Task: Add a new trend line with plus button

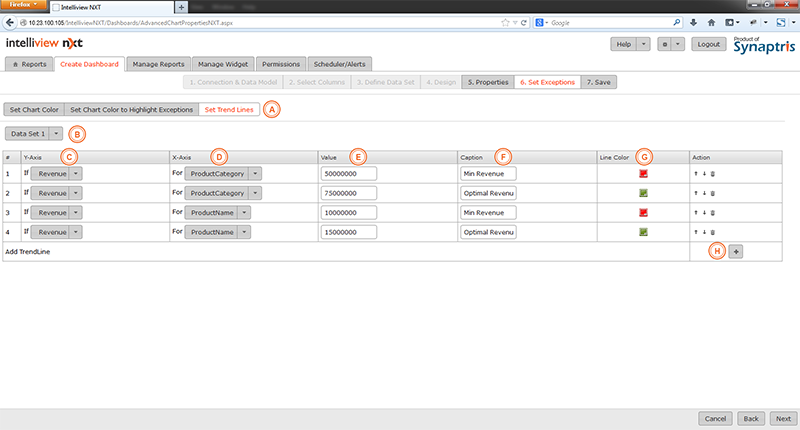Action: 736,251
